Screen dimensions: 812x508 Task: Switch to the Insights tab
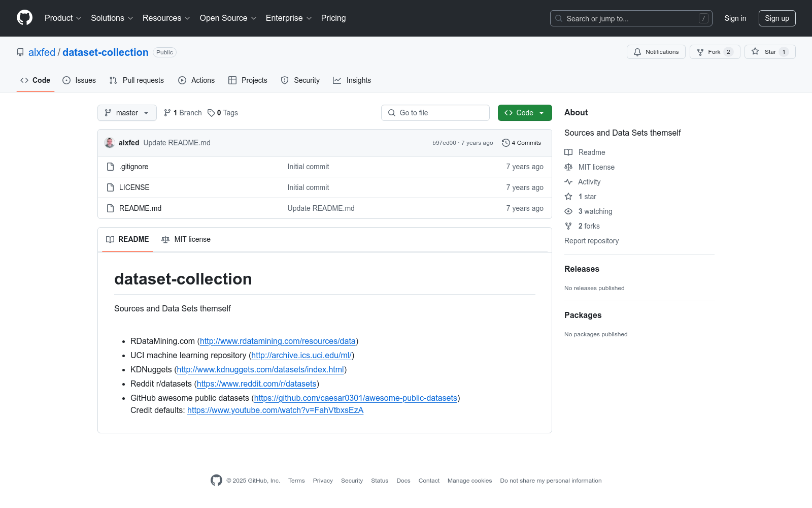click(352, 80)
